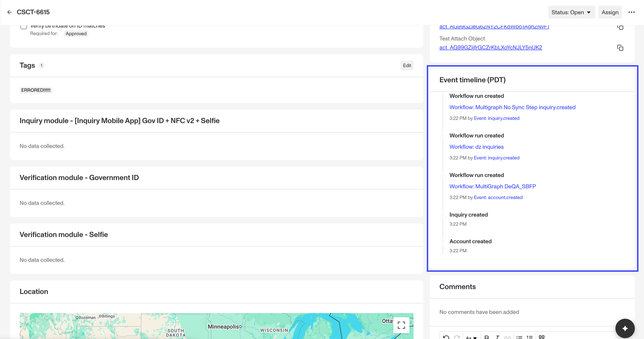Undo in the comment editor toolbar

(446, 337)
